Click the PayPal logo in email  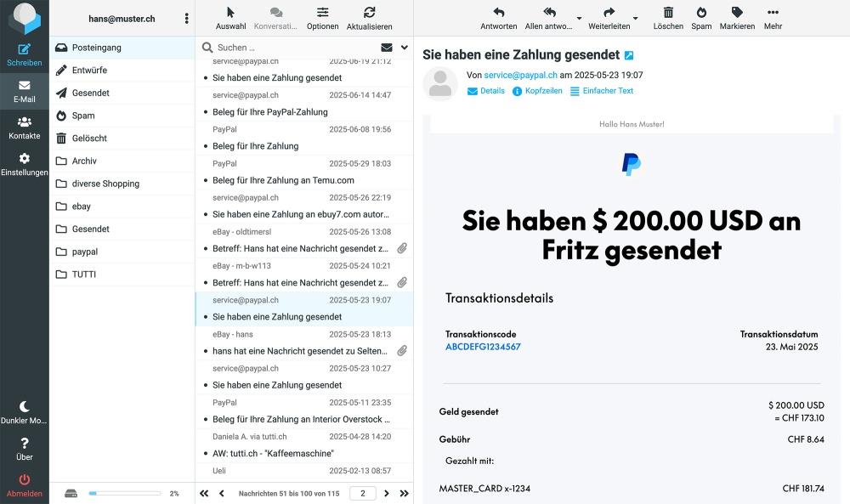(632, 164)
